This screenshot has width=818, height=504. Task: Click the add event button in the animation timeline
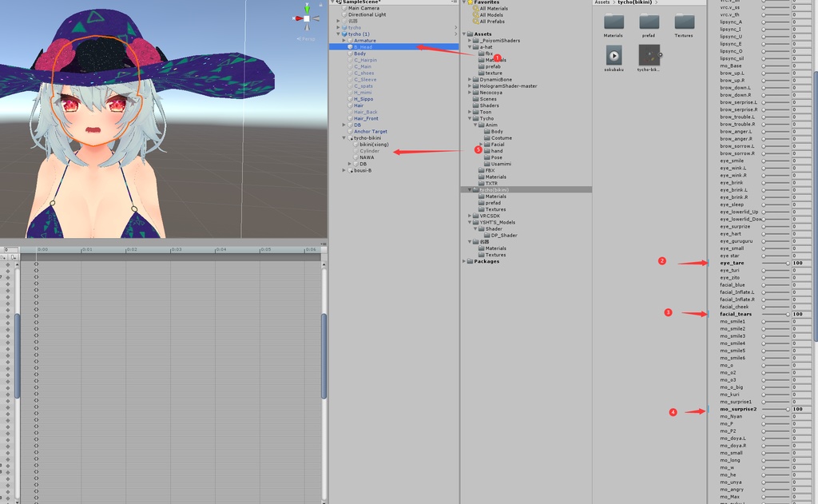[14, 257]
